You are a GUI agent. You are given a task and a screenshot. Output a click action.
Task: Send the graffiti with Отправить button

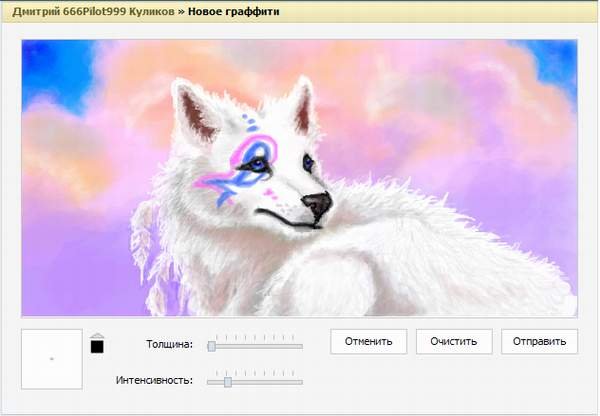pos(539,341)
